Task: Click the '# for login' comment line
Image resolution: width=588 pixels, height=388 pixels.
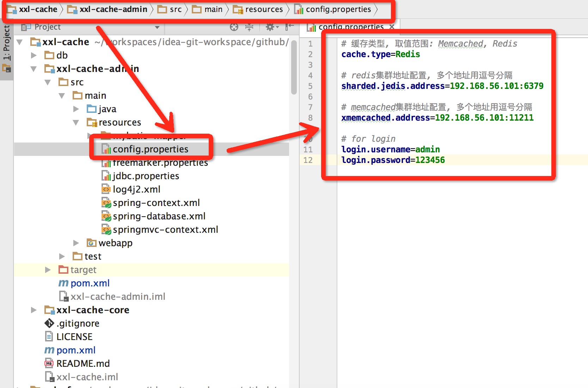Action: [x=368, y=139]
